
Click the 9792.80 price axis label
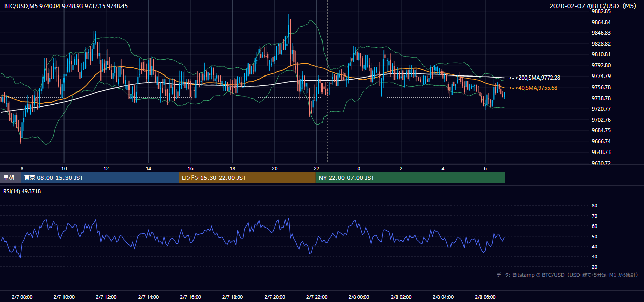coord(601,65)
